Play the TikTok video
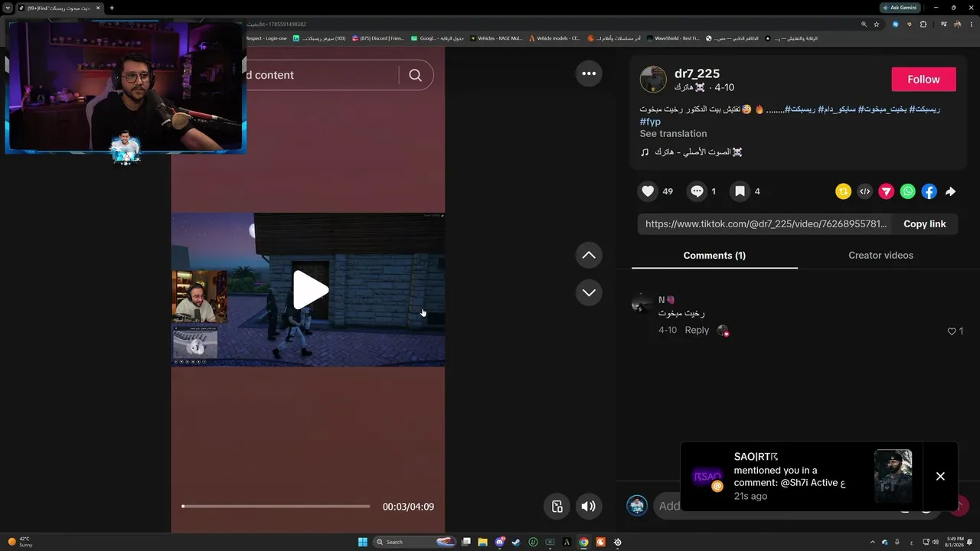980x551 pixels. click(310, 290)
